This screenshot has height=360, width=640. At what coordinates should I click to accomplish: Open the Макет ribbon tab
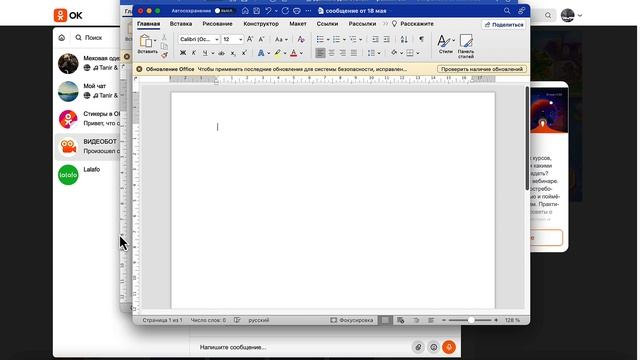click(298, 24)
